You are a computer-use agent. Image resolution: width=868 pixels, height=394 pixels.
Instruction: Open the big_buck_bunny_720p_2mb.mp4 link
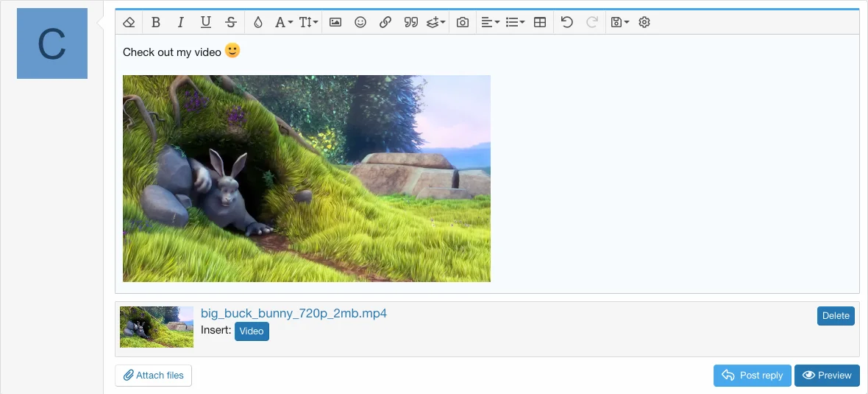tap(294, 313)
